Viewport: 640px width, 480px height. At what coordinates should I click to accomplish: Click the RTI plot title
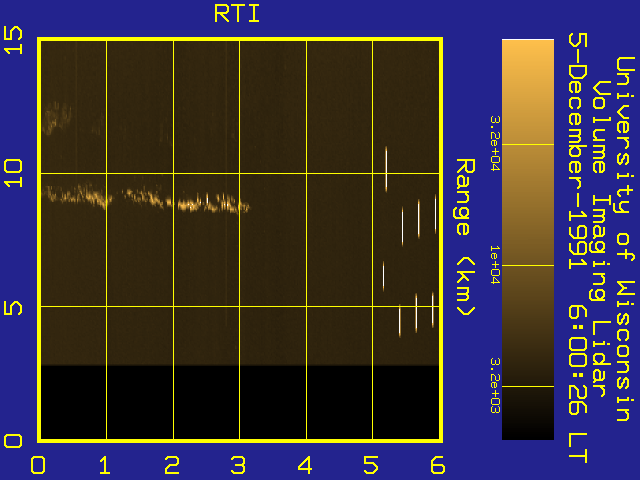(237, 13)
